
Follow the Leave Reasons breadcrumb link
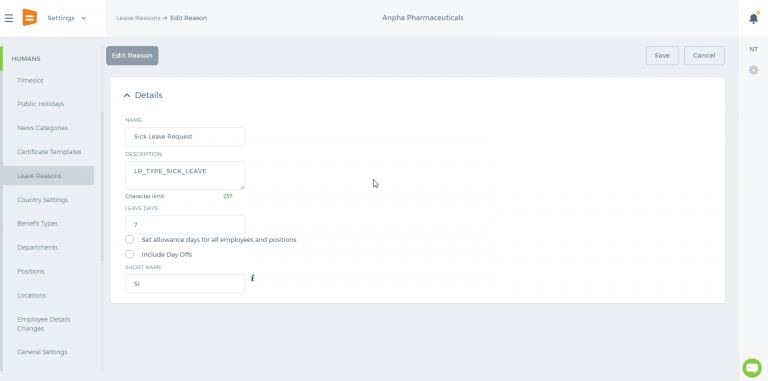click(138, 18)
